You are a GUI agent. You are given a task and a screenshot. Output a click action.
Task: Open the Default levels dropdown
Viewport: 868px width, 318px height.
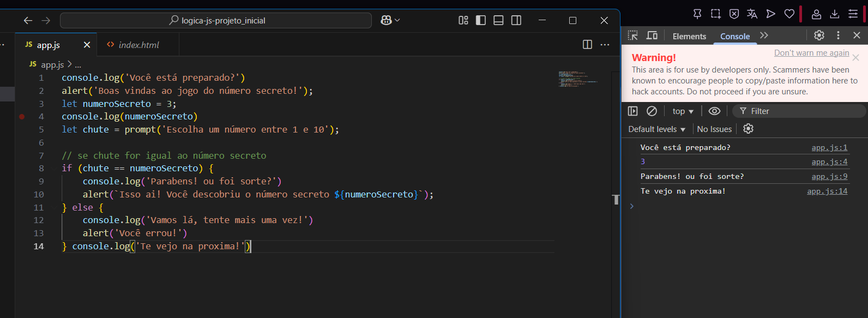[x=657, y=129]
